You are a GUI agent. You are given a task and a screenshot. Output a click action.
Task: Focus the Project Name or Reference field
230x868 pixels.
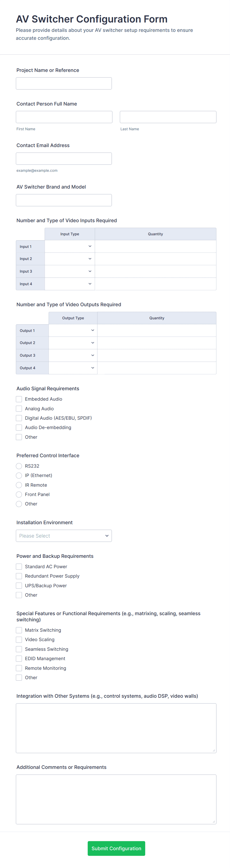(64, 84)
